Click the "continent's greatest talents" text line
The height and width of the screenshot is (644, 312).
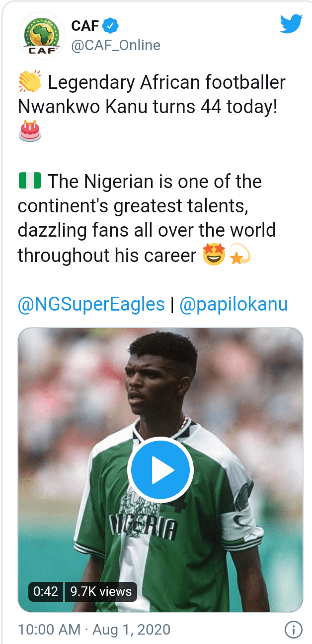click(x=133, y=206)
